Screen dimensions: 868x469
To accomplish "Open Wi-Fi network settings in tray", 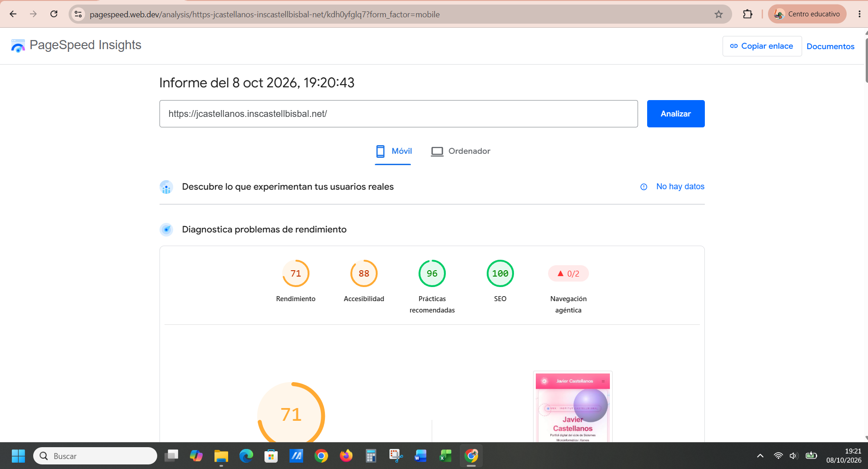I will pyautogui.click(x=778, y=456).
